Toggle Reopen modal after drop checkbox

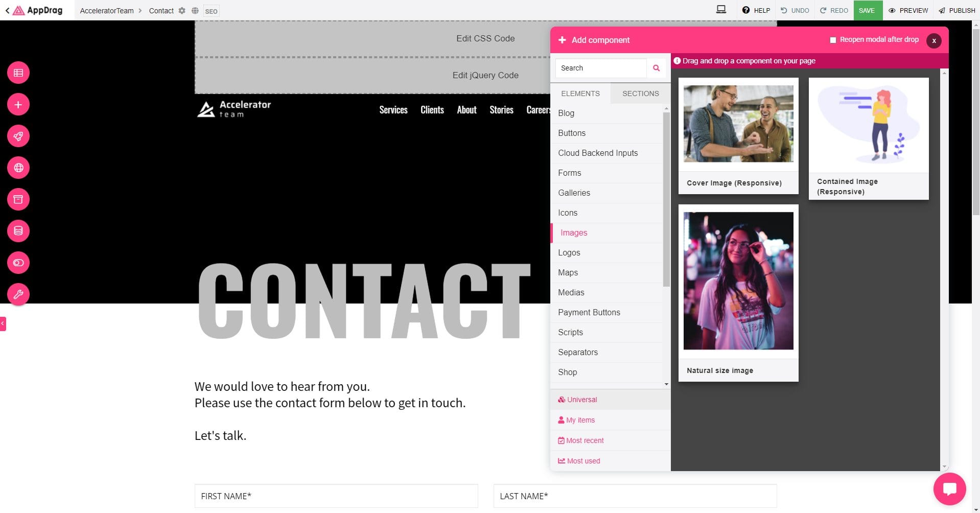click(x=833, y=40)
